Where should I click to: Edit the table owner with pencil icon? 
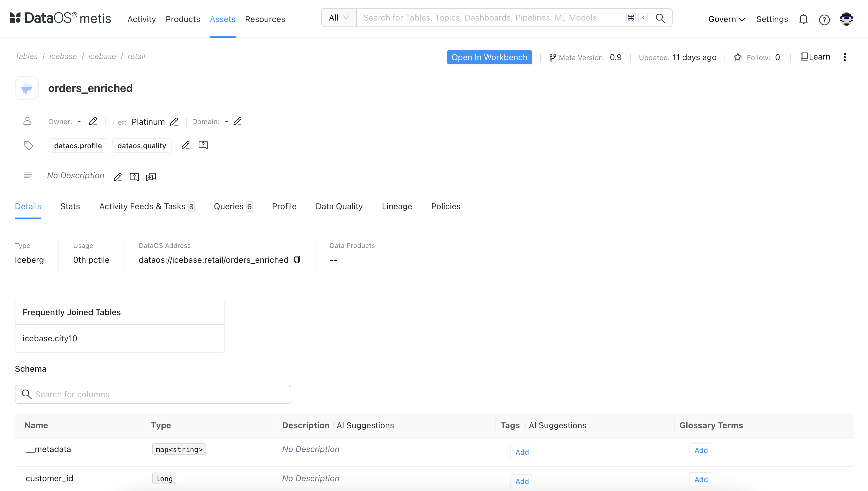pos(93,121)
